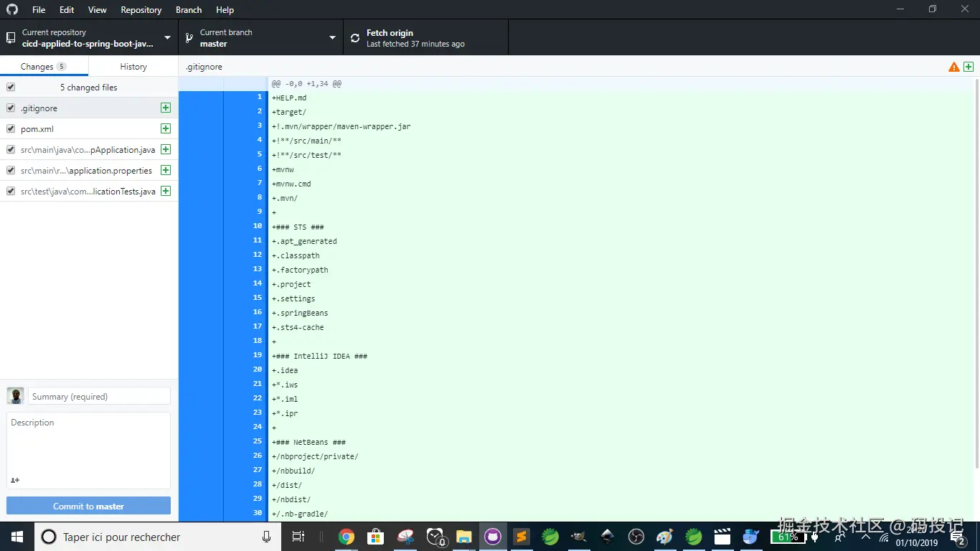The image size is (980, 551).
Task: Click added-status icon for application.properties row
Action: point(166,170)
